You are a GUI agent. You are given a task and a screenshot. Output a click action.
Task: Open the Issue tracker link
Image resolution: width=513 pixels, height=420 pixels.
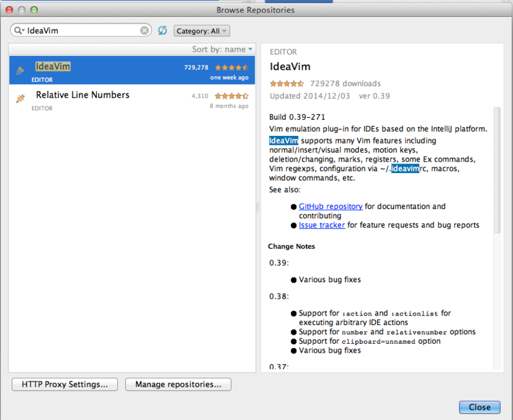322,225
